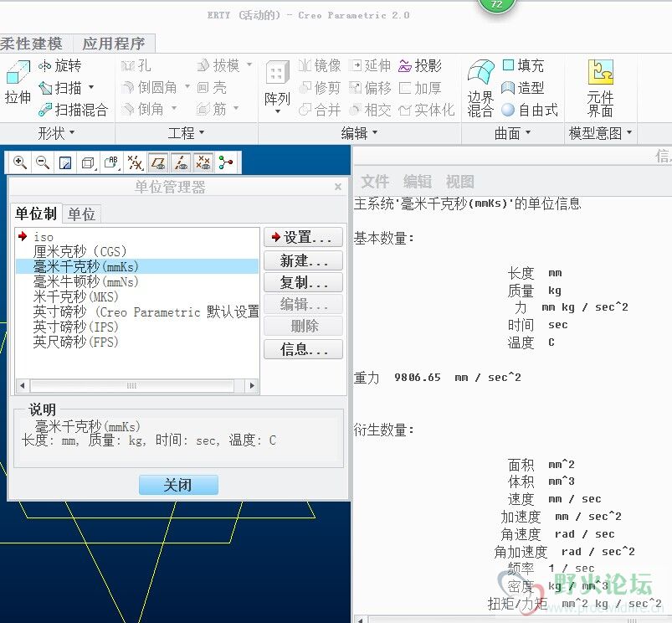Viewport: 672px width, 623px height.
Task: Expand the 工程 group dropdown
Action: coord(186,133)
